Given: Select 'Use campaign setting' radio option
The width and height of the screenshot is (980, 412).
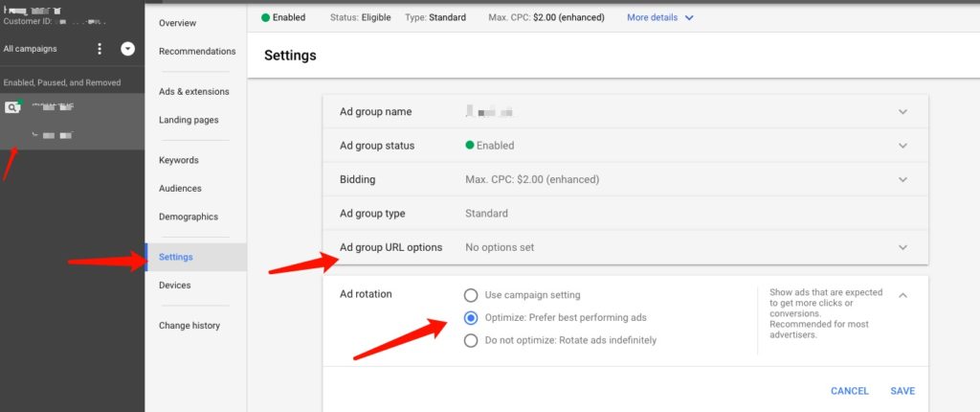Looking at the screenshot, I should (471, 295).
